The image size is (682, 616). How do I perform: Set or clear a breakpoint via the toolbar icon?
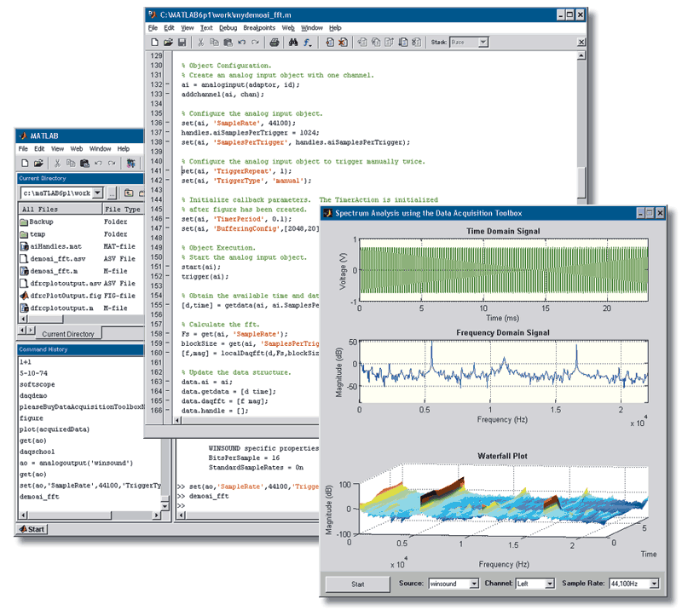click(330, 42)
